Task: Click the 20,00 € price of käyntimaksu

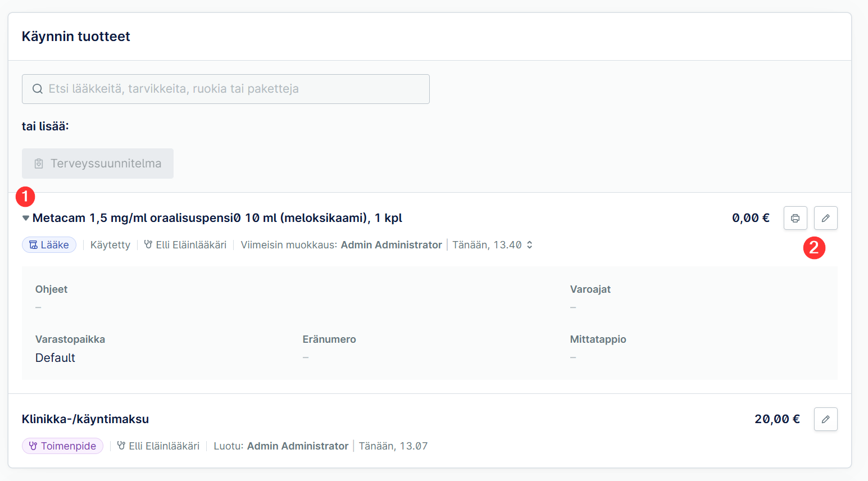Action: [777, 419]
